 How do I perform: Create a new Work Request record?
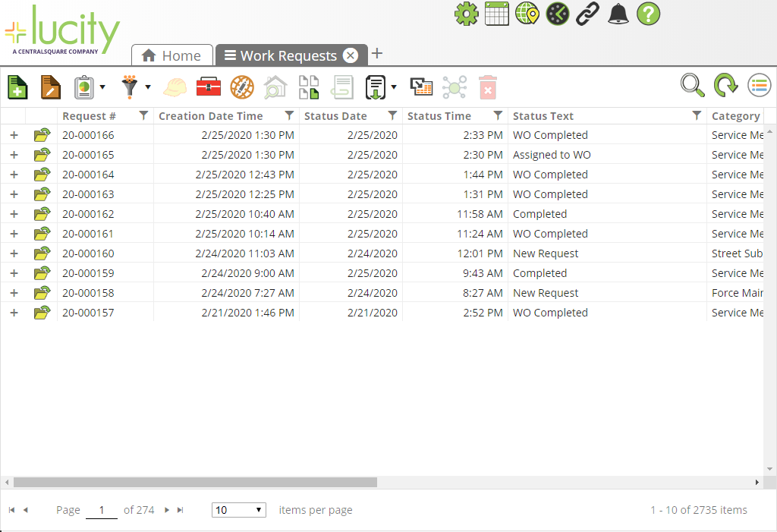point(17,87)
